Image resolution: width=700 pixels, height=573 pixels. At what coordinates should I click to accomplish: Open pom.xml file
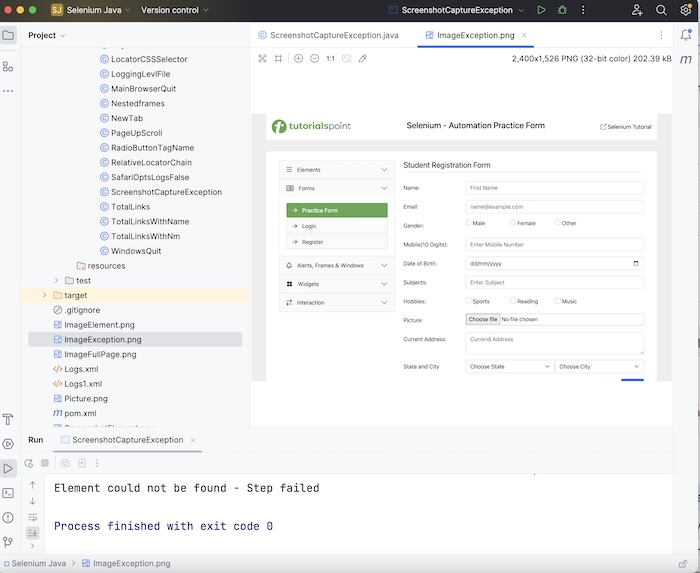80,413
